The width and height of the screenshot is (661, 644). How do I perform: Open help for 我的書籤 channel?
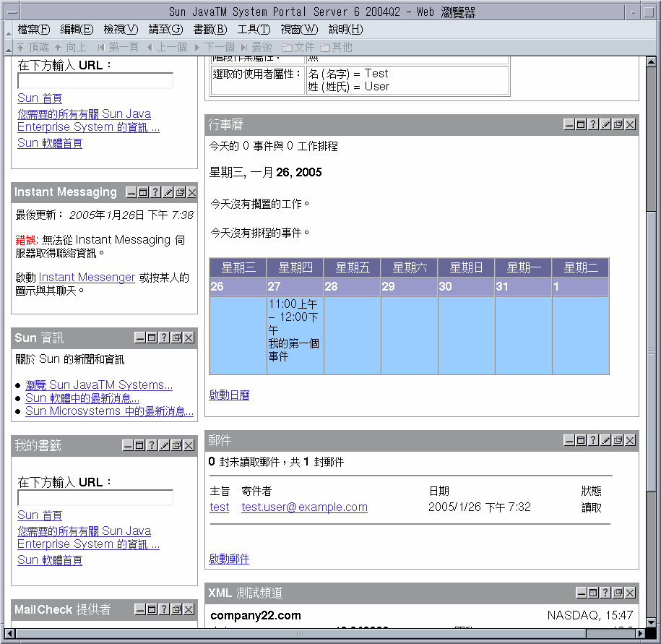pyautogui.click(x=152, y=445)
